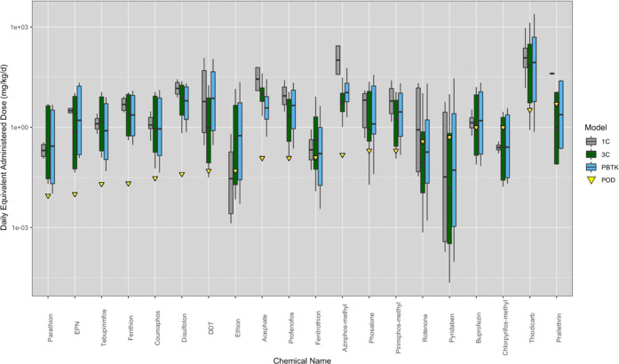This screenshot has width=619, height=364.
Task: Click the Disulfoton POD yellow triangle marker
Action: [x=182, y=175]
